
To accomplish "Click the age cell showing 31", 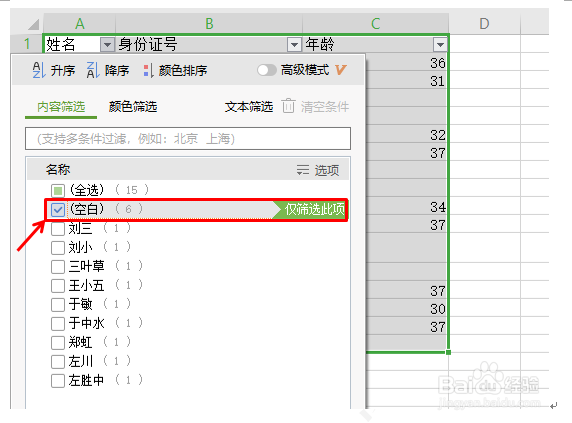I will pos(407,81).
